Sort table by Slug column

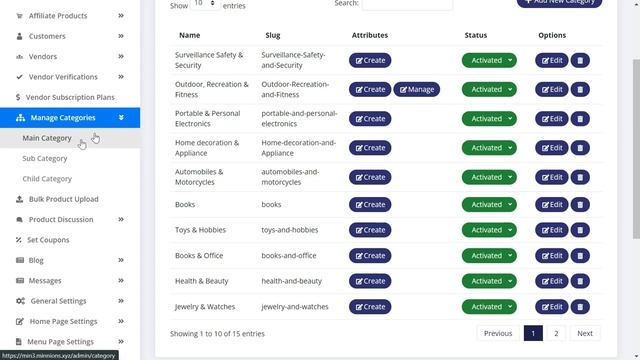point(273,35)
